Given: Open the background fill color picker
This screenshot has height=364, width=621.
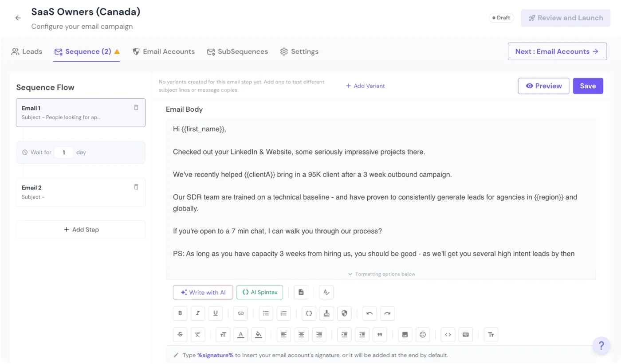Looking at the screenshot, I should [x=259, y=335].
